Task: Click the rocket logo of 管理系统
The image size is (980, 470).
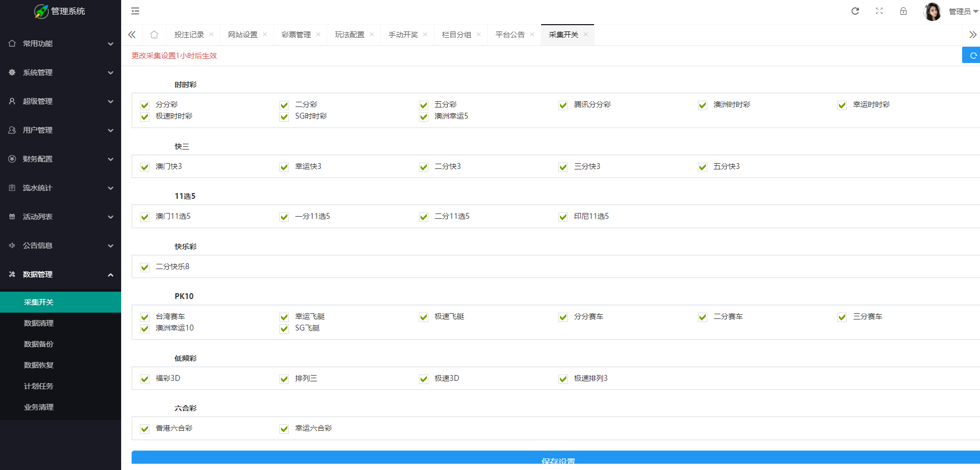Action: click(x=41, y=11)
